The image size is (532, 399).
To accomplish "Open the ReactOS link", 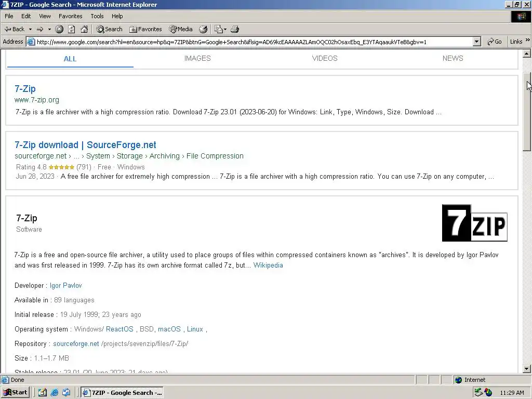I will (x=119, y=329).
